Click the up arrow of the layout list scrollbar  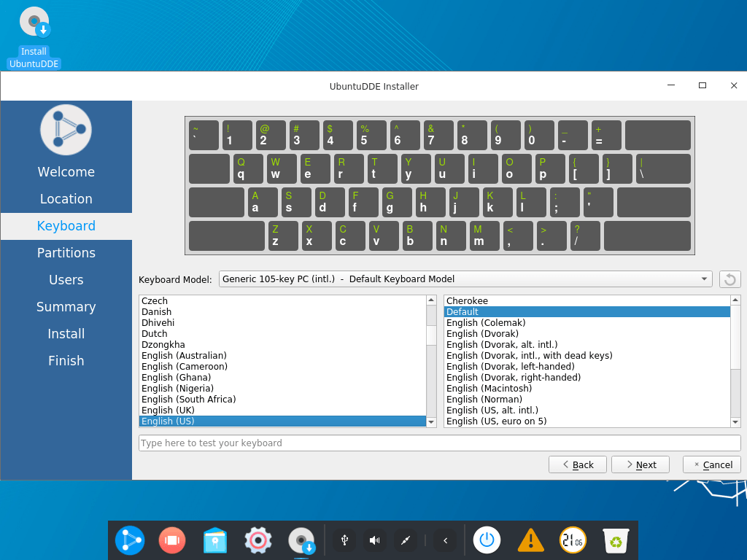click(431, 300)
